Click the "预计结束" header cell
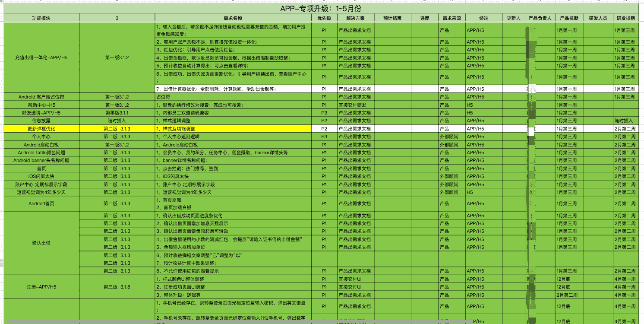 coord(392,18)
